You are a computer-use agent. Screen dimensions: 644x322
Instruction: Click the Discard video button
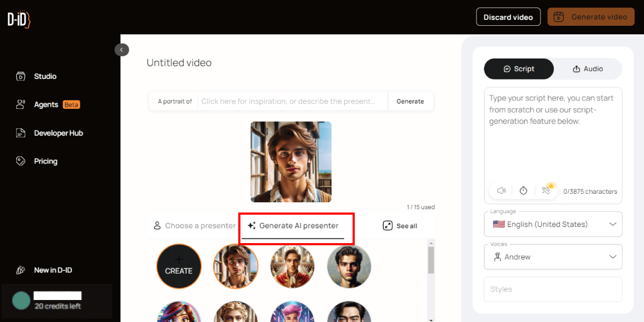pos(508,17)
